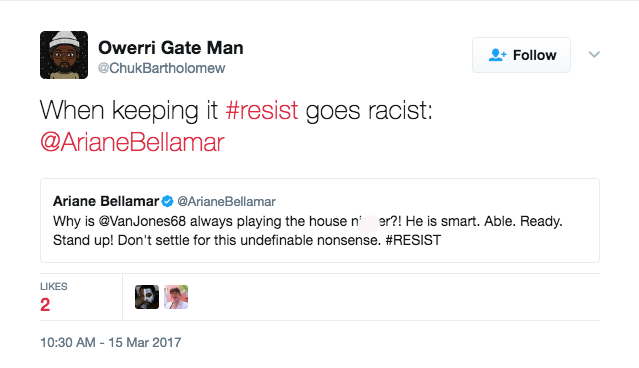Click Ariane Bellamar's name in quoted tweet

coord(106,201)
